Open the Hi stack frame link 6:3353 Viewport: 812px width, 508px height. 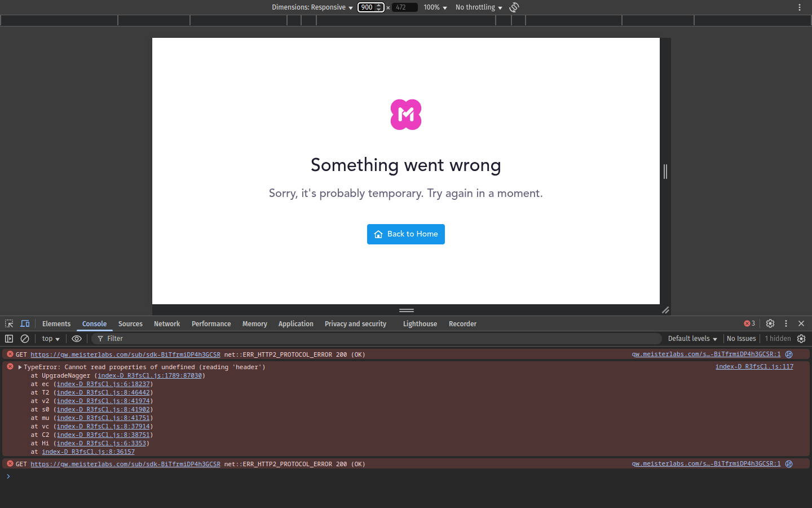click(101, 443)
